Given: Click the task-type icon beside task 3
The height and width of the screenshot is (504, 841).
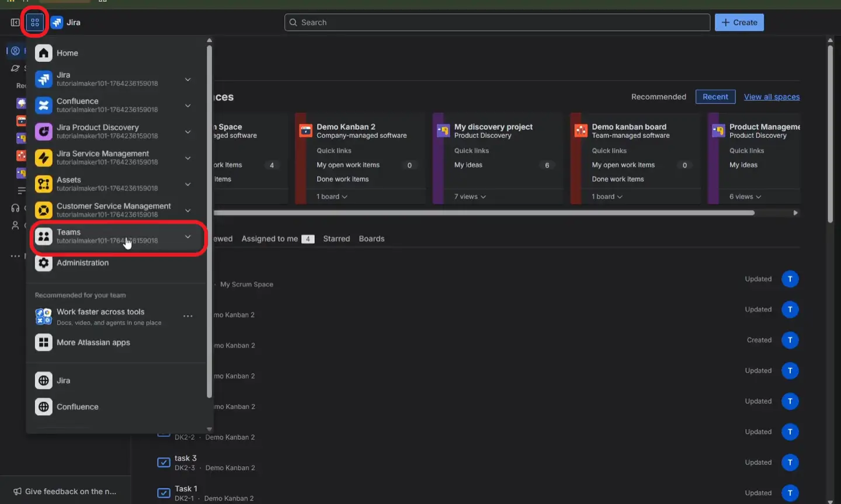Looking at the screenshot, I should coord(164,463).
